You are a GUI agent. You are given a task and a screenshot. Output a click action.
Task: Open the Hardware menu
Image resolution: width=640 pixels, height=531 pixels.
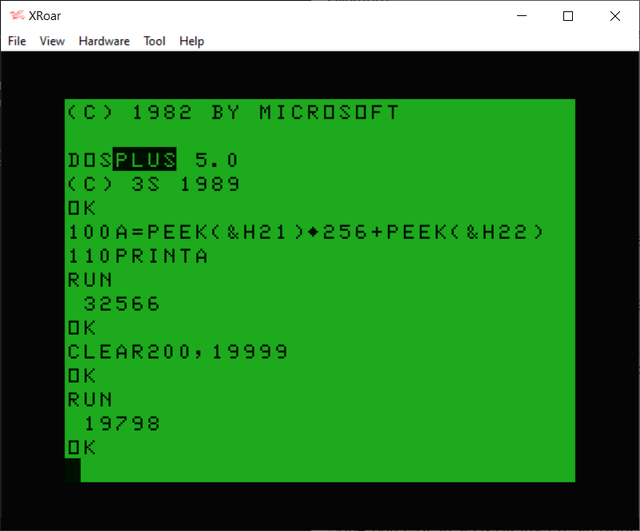click(104, 41)
